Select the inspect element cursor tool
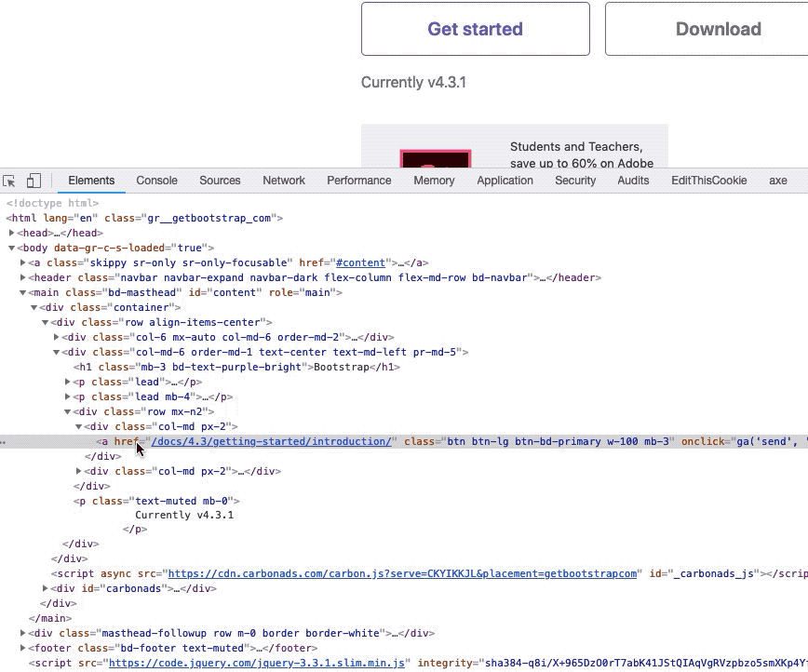 pyautogui.click(x=9, y=179)
